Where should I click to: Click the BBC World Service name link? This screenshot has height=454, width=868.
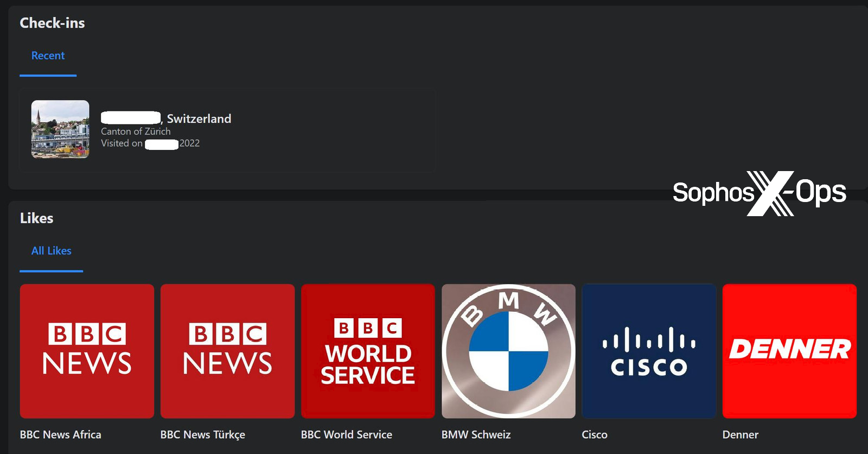pyautogui.click(x=347, y=434)
